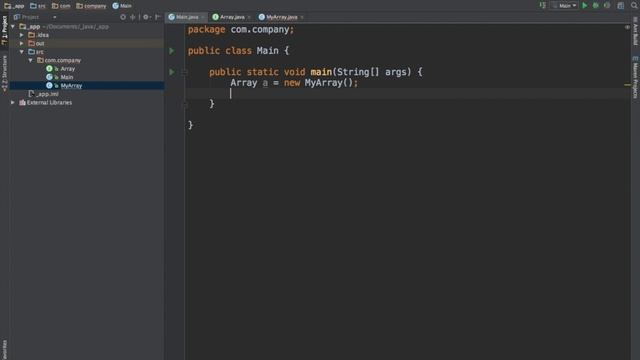Screen dimensions: 640x360
Task: Expand the .idea folder
Action: [22, 35]
